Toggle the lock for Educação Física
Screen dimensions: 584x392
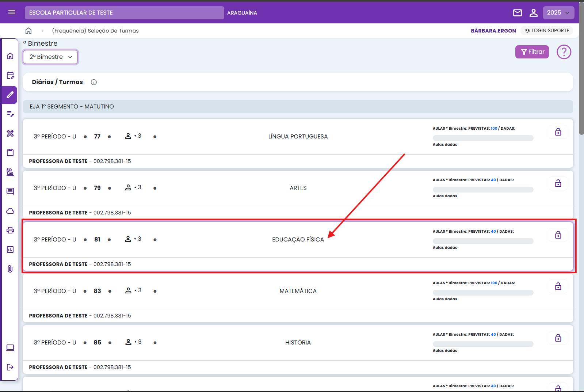558,235
